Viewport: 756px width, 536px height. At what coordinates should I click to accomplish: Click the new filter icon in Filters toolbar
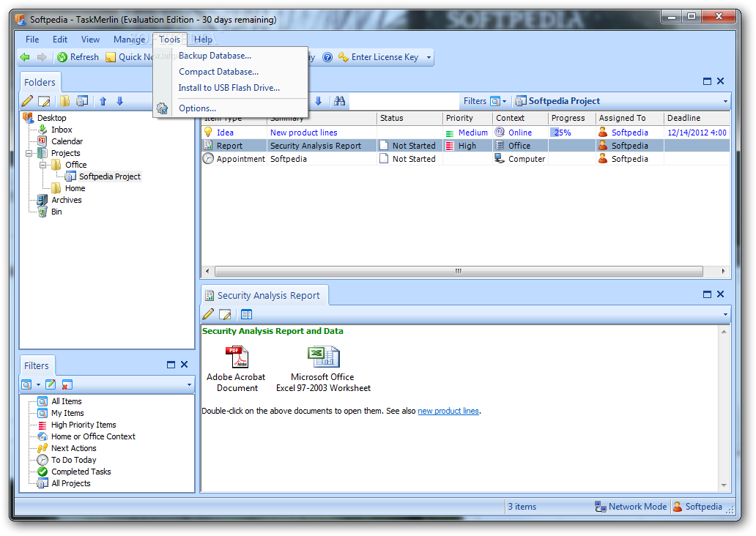(x=26, y=384)
